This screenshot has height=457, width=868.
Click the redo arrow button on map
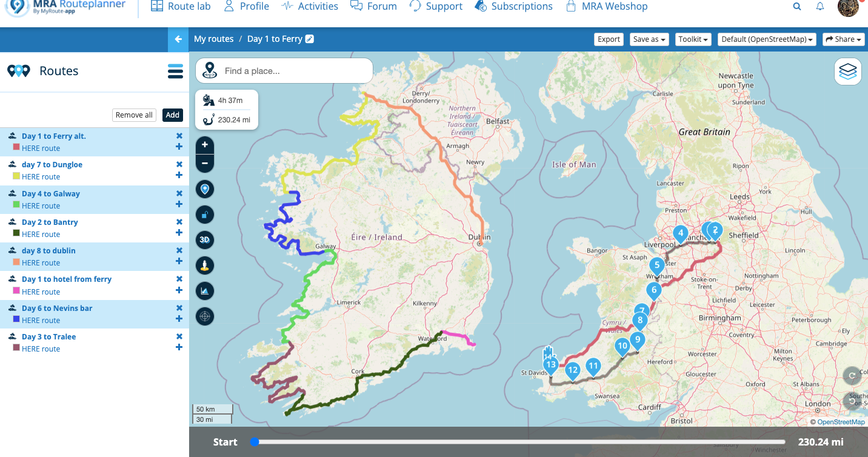pyautogui.click(x=852, y=376)
